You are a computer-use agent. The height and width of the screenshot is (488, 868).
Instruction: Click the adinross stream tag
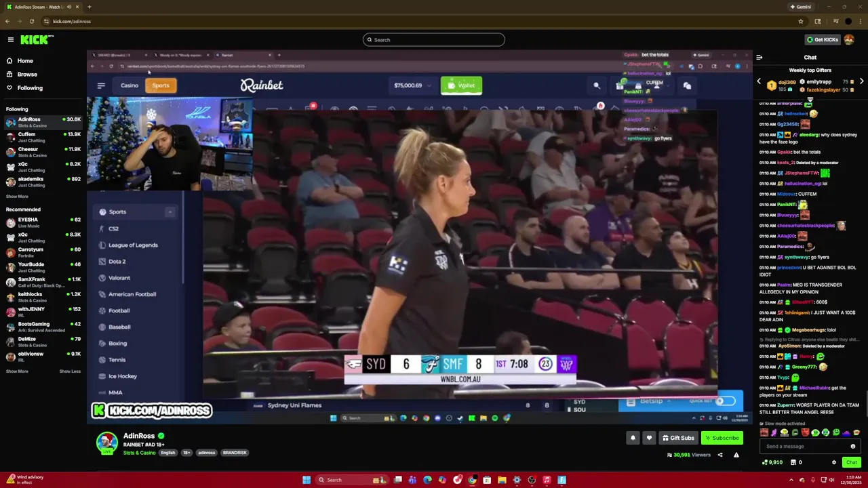click(x=206, y=453)
